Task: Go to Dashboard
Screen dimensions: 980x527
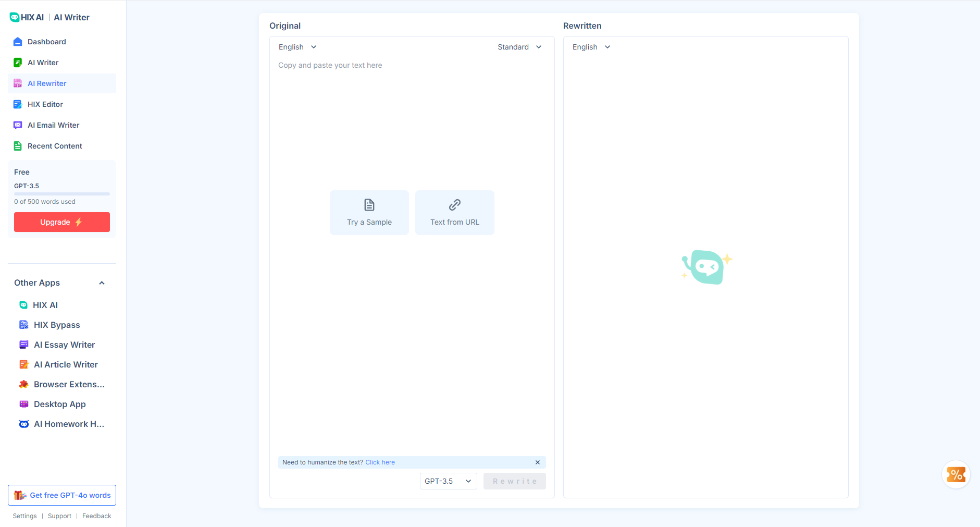Action: pyautogui.click(x=62, y=42)
